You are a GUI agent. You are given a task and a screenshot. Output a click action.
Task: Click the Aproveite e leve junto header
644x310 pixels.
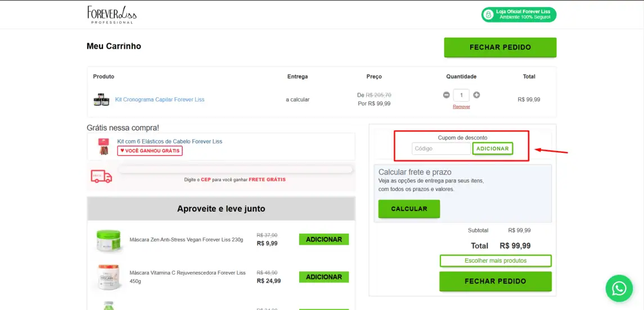pos(221,209)
